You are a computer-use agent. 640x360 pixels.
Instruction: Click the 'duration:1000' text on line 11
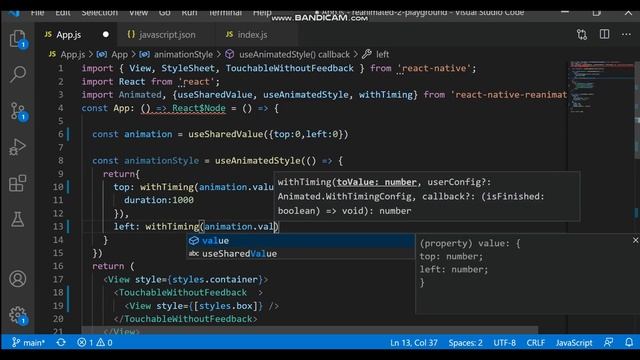159,200
